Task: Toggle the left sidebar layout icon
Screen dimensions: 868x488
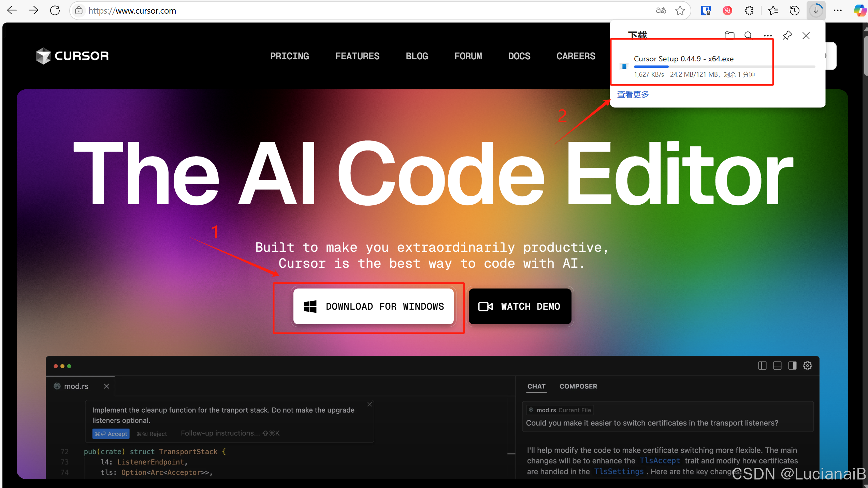Action: click(762, 366)
